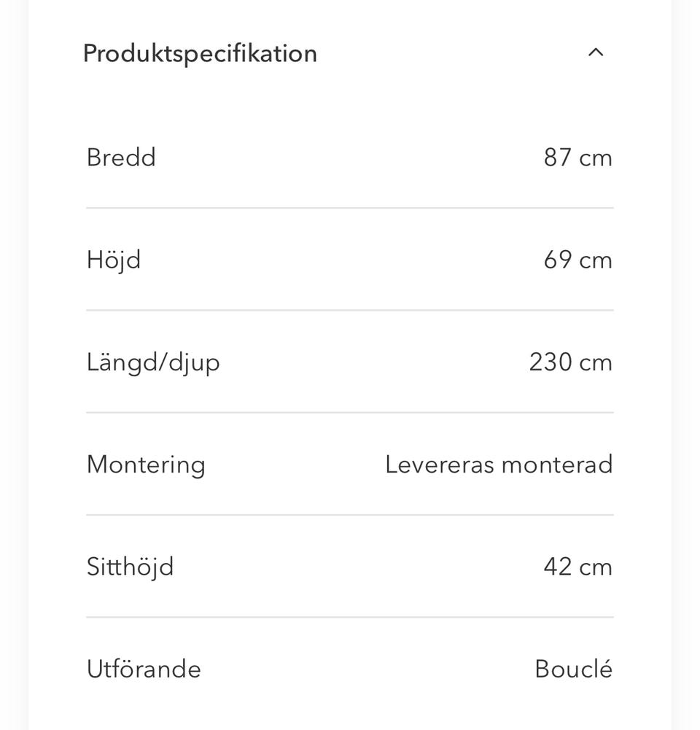Image resolution: width=700 pixels, height=730 pixels.
Task: Click the divider below the Bredd row
Action: (x=350, y=208)
